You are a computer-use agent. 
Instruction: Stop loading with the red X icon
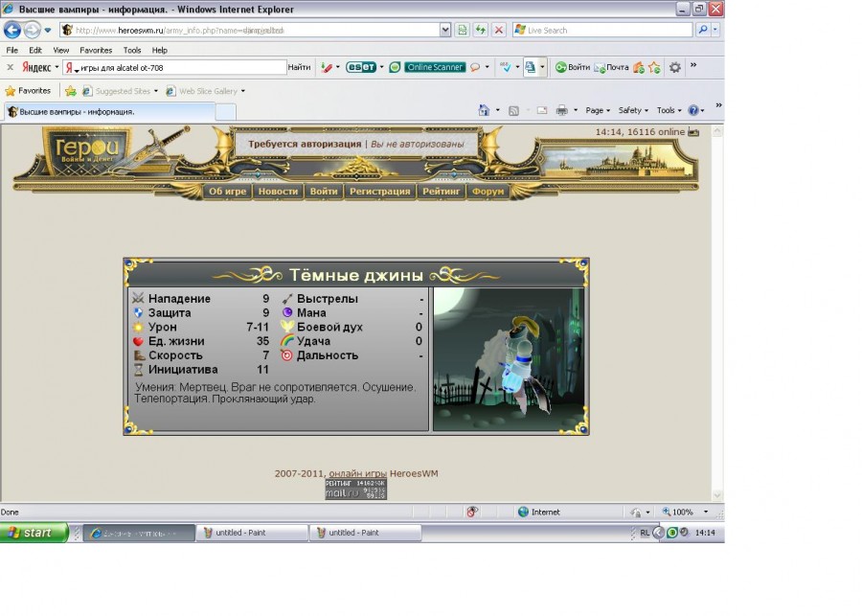pyautogui.click(x=499, y=31)
